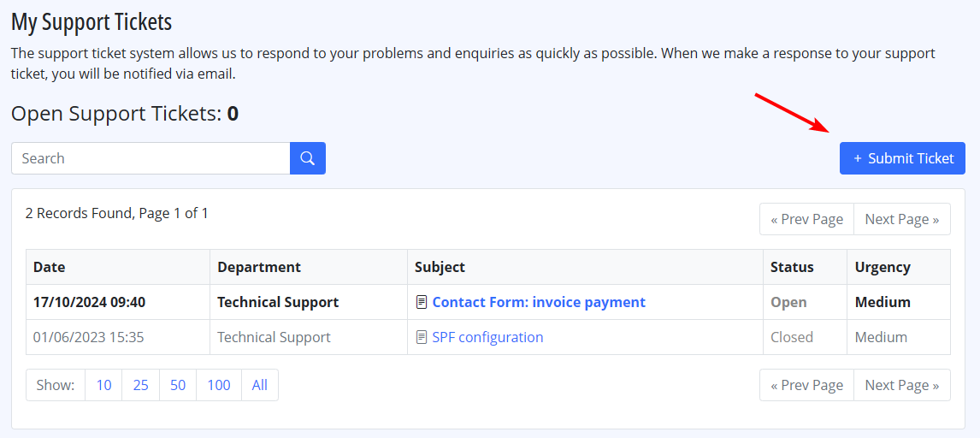Click the document icon beside invoice payment ticket
Image resolution: width=980 pixels, height=438 pixels.
pos(422,303)
